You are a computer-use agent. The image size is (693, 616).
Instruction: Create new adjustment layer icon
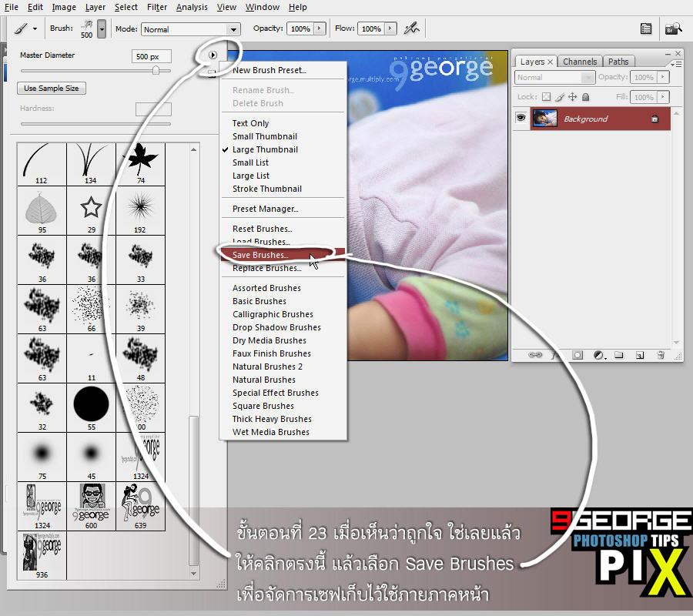click(x=599, y=355)
